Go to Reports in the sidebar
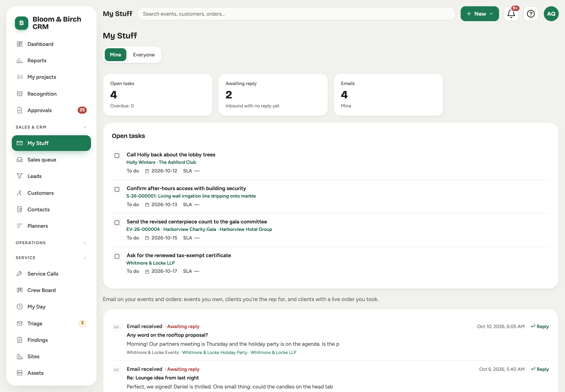Viewport: 565px width, 392px height. (x=51, y=60)
